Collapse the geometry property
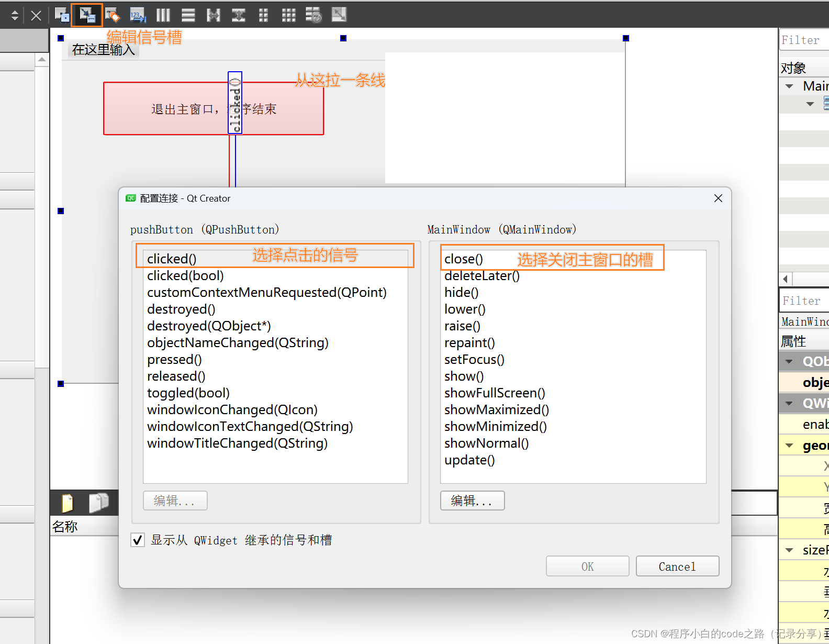 coord(789,446)
